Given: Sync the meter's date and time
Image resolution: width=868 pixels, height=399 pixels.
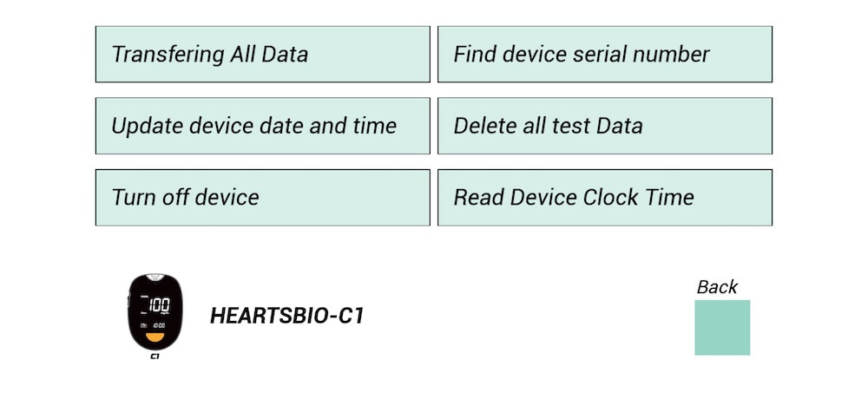Looking at the screenshot, I should click(262, 126).
